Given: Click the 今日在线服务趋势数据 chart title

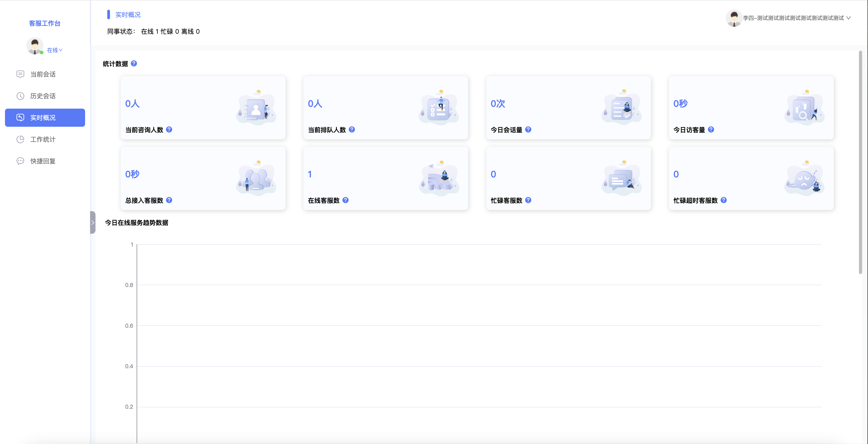Looking at the screenshot, I should click(136, 223).
